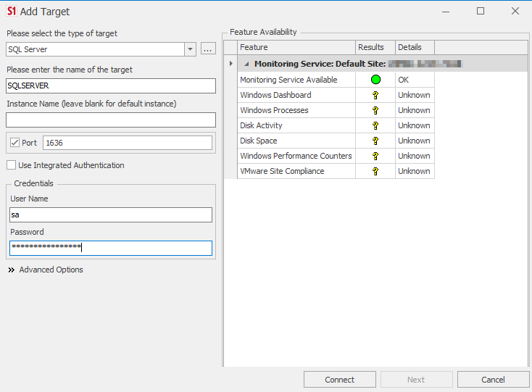Select the Windows Processes feature cell
This screenshot has width=532, height=392.
pos(296,110)
